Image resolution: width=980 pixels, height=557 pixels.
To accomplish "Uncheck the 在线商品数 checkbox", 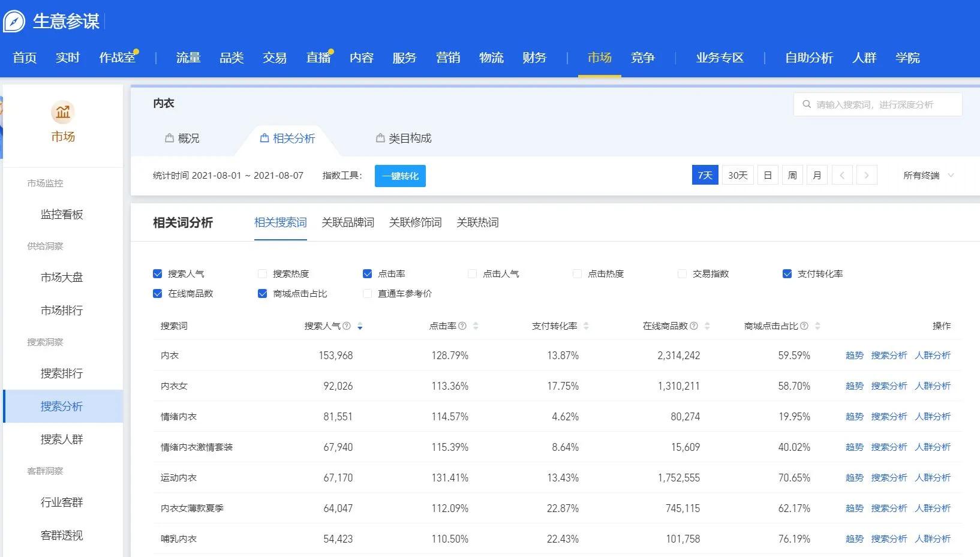I will [158, 294].
